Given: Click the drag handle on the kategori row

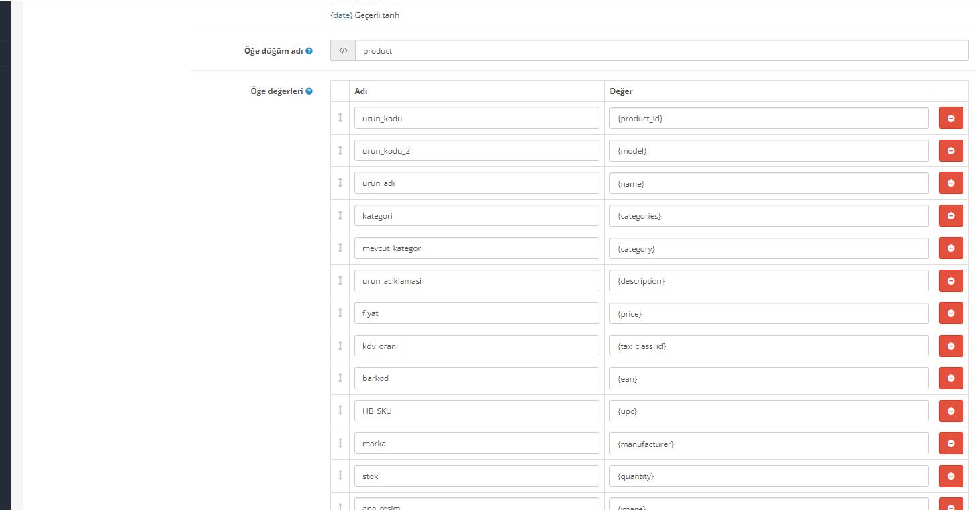Looking at the screenshot, I should pos(340,215).
